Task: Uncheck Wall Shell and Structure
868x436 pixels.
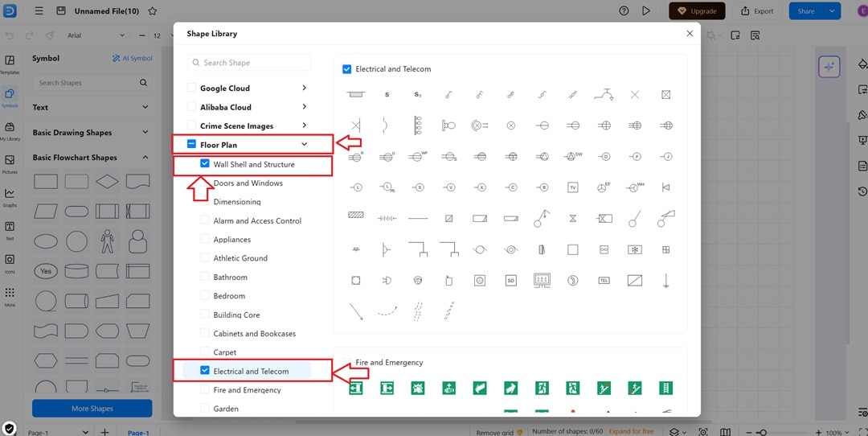Action: pos(205,163)
